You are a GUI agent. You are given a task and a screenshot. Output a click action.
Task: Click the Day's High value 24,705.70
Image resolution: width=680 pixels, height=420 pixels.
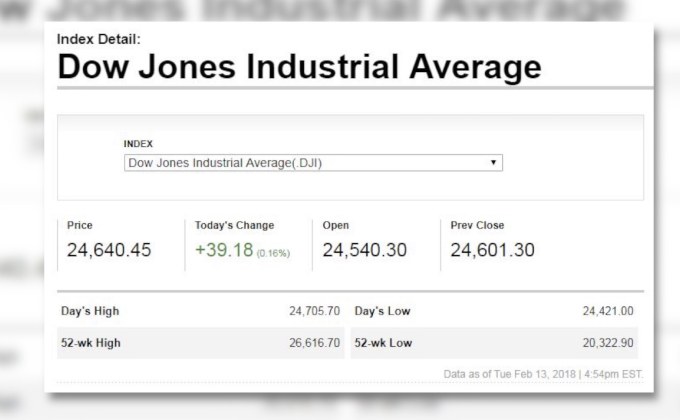314,311
